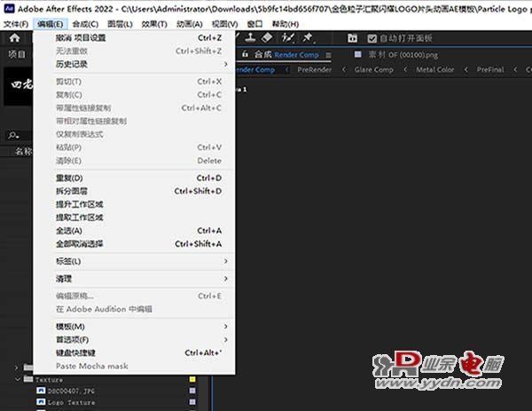Click the yellow label swatch of Texture folder
The height and width of the screenshot is (411, 532).
192,379
